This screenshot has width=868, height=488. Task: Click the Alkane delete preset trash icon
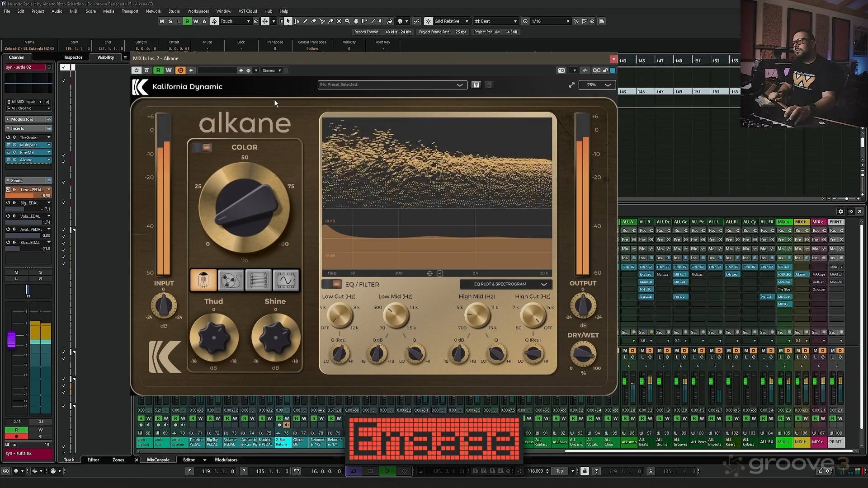489,85
